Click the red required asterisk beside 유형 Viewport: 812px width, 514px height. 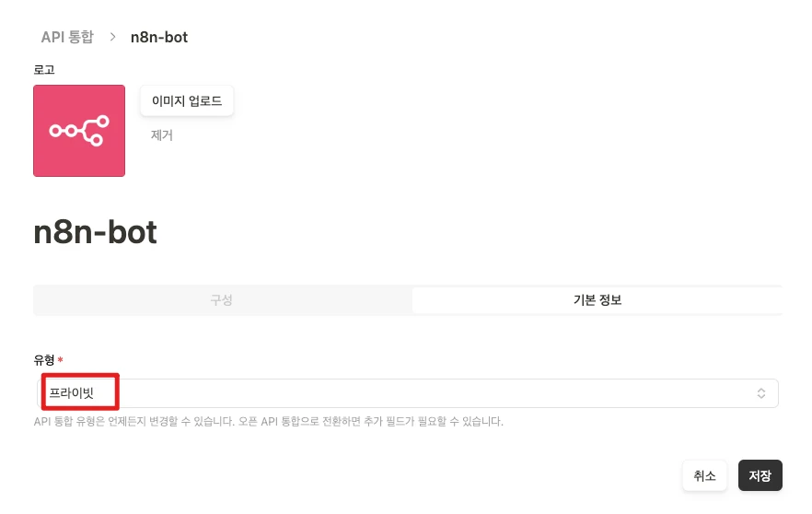(x=60, y=360)
